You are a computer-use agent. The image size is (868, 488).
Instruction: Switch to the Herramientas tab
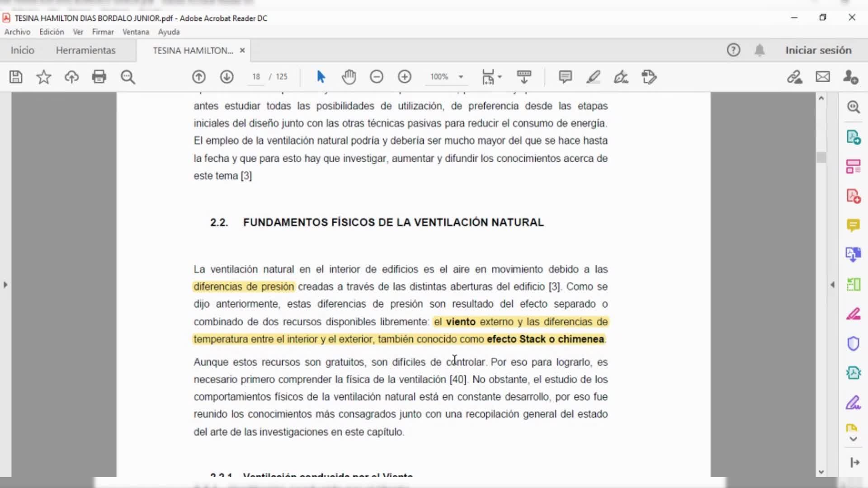(x=85, y=50)
